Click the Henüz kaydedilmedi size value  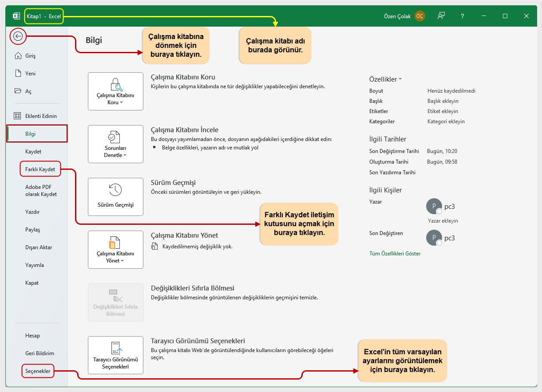451,91
